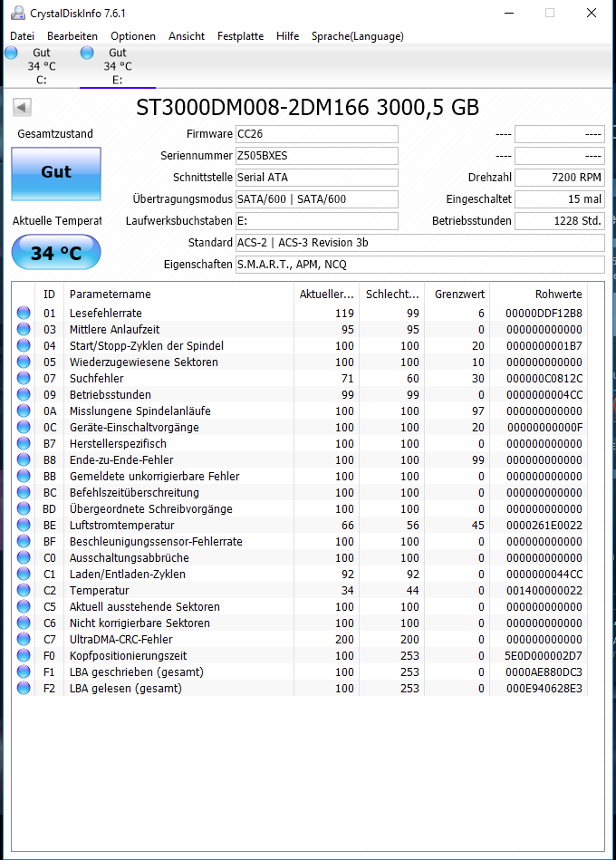Click status icon for Suchfehler row
The image size is (616, 860).
pos(24,378)
